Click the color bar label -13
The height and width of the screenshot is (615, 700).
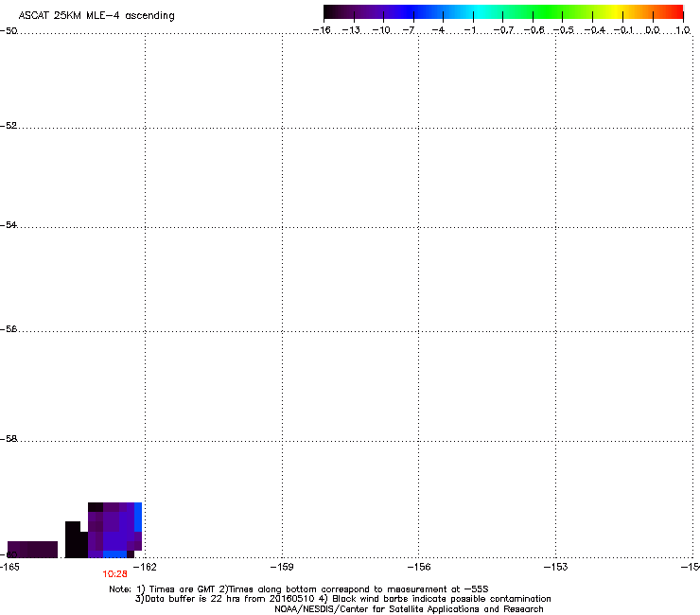tap(351, 30)
